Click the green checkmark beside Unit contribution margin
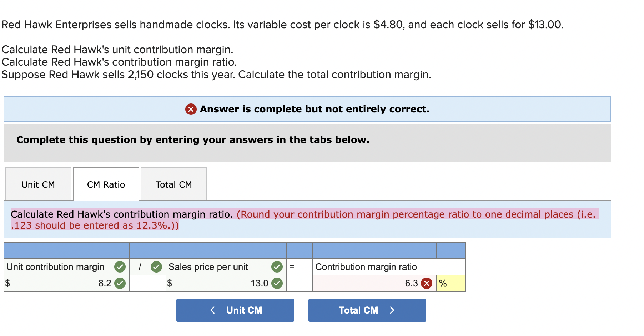The image size is (644, 336). point(120,266)
